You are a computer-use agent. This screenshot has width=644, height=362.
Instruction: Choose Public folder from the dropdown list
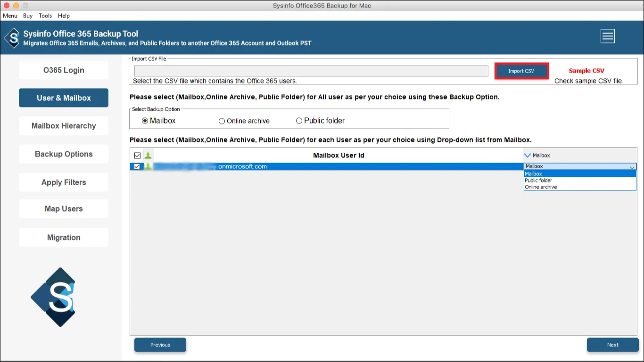[580, 181]
